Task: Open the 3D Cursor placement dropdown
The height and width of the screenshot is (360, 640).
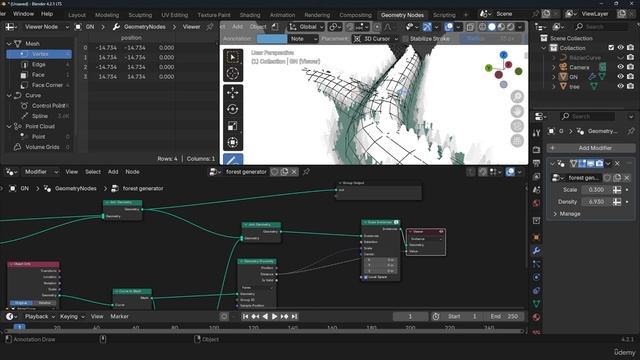Action: point(376,39)
